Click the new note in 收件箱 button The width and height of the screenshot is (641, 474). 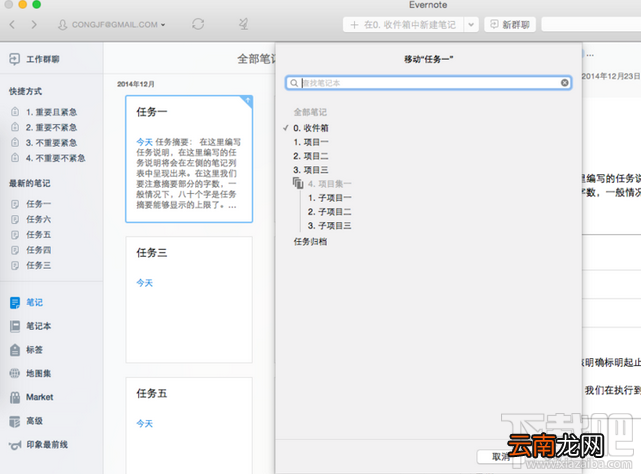[403, 25]
